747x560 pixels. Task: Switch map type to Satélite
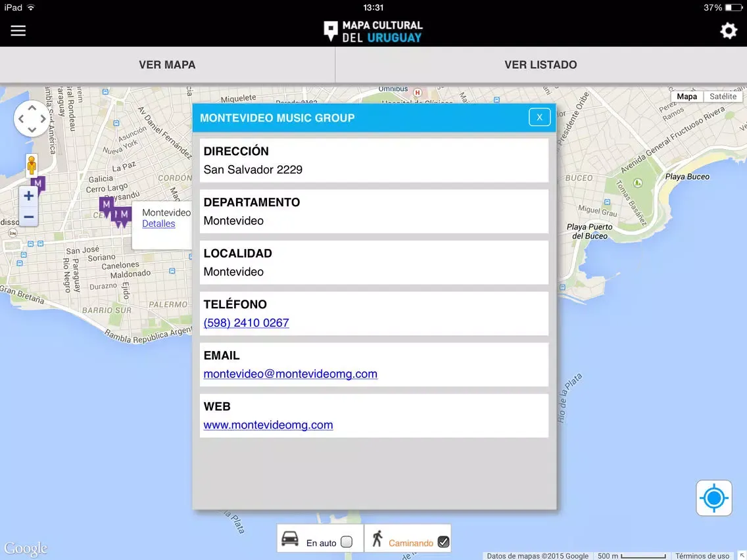(x=723, y=97)
